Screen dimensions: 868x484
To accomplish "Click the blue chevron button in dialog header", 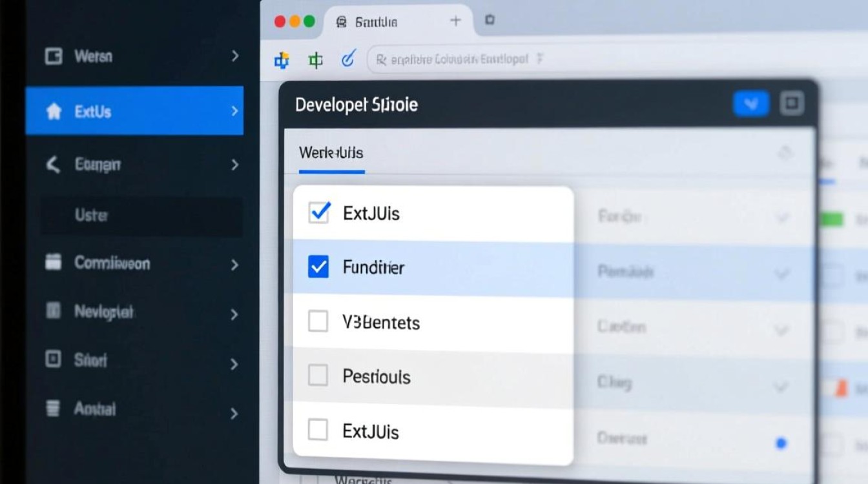I will [x=751, y=103].
